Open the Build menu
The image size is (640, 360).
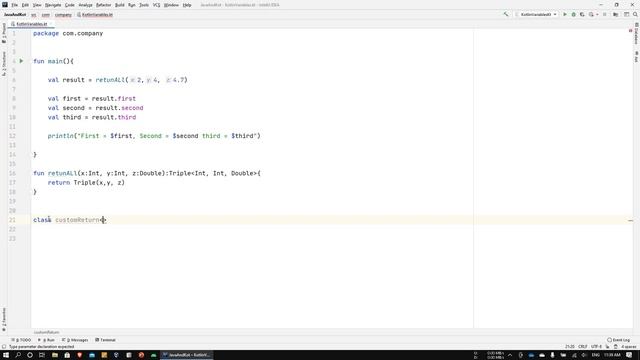[120, 5]
